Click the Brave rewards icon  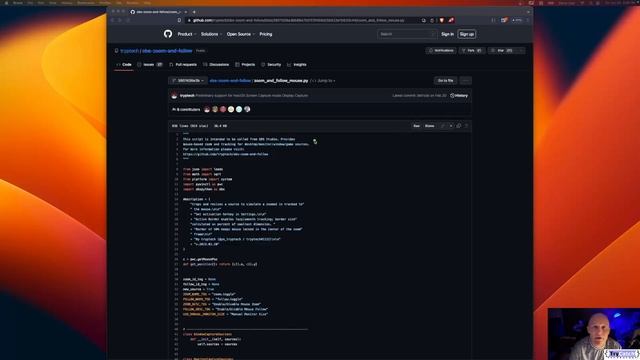tap(451, 20)
